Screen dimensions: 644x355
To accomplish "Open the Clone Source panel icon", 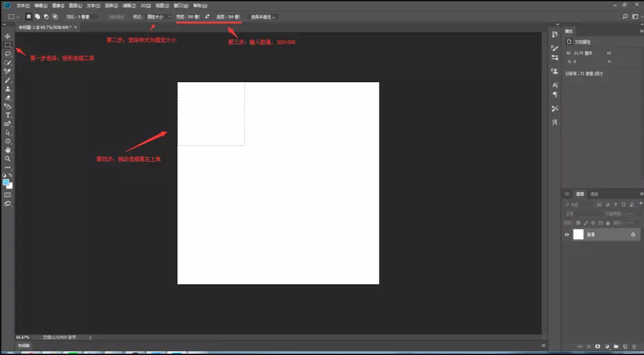I will pos(555,72).
